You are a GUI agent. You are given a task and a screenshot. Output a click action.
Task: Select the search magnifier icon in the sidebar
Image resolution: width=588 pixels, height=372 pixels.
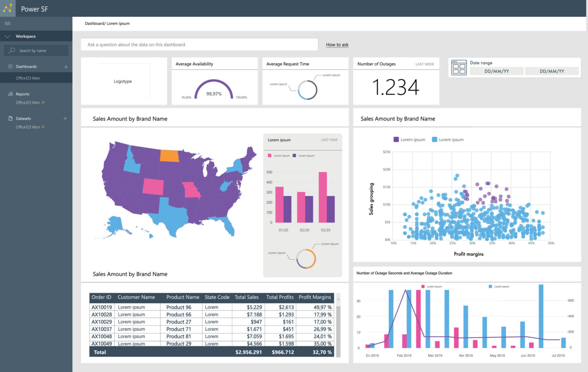coord(13,50)
